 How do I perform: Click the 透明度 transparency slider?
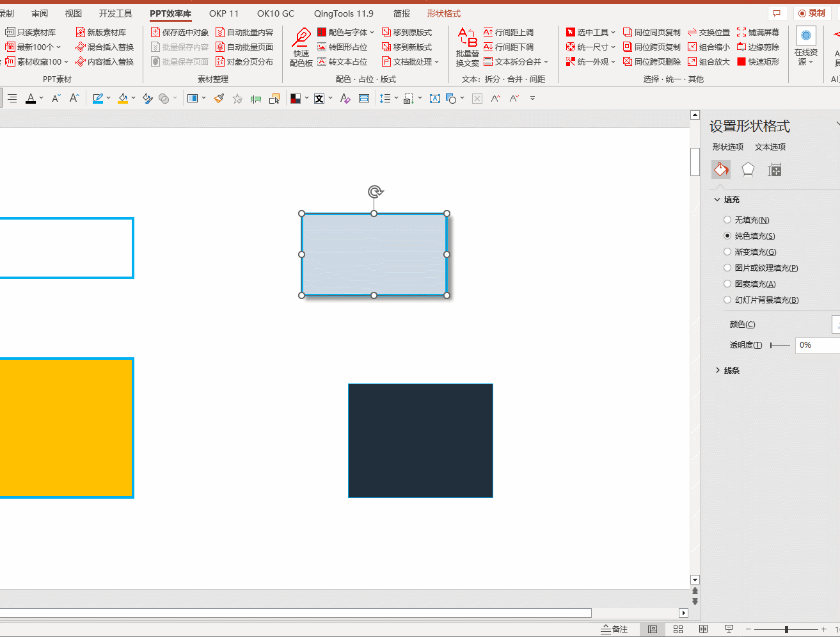(780, 345)
